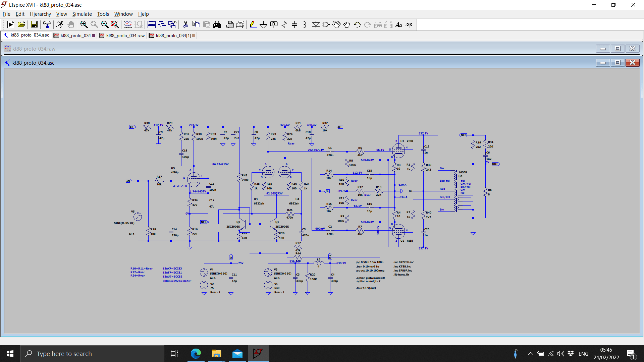The height and width of the screenshot is (362, 644).
Task: Place a Ground symbol from the toolbar
Action: tap(264, 24)
